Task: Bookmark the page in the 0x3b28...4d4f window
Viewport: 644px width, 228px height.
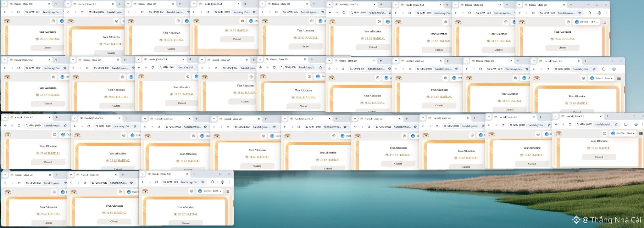Action: click(x=580, y=13)
